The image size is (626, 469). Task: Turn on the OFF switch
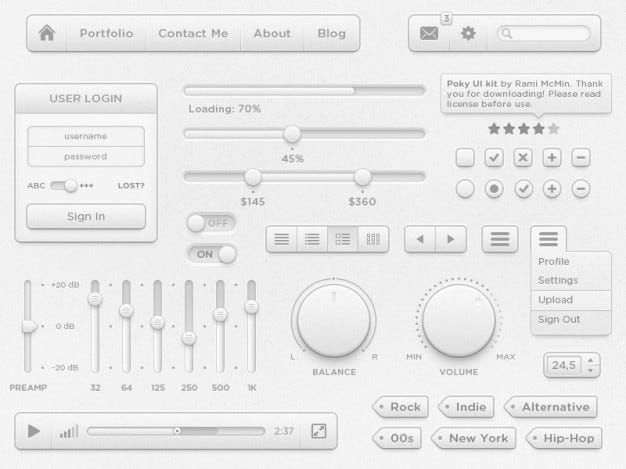pos(212,223)
